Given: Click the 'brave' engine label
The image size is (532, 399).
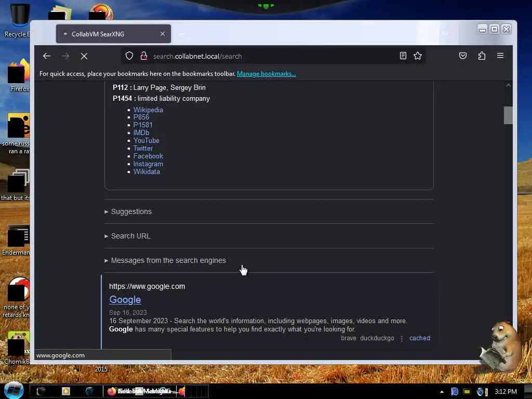Looking at the screenshot, I should click(349, 338).
